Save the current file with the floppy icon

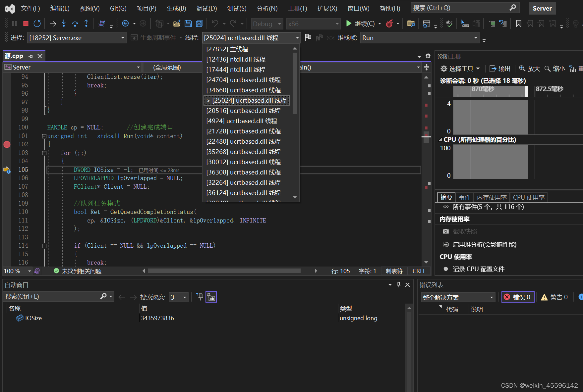tap(188, 24)
